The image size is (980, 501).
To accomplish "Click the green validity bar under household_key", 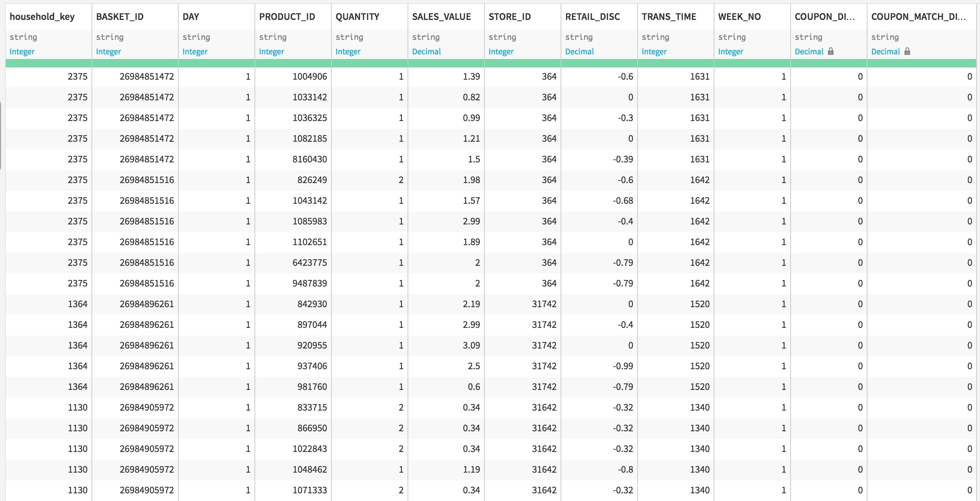I will 49,63.
